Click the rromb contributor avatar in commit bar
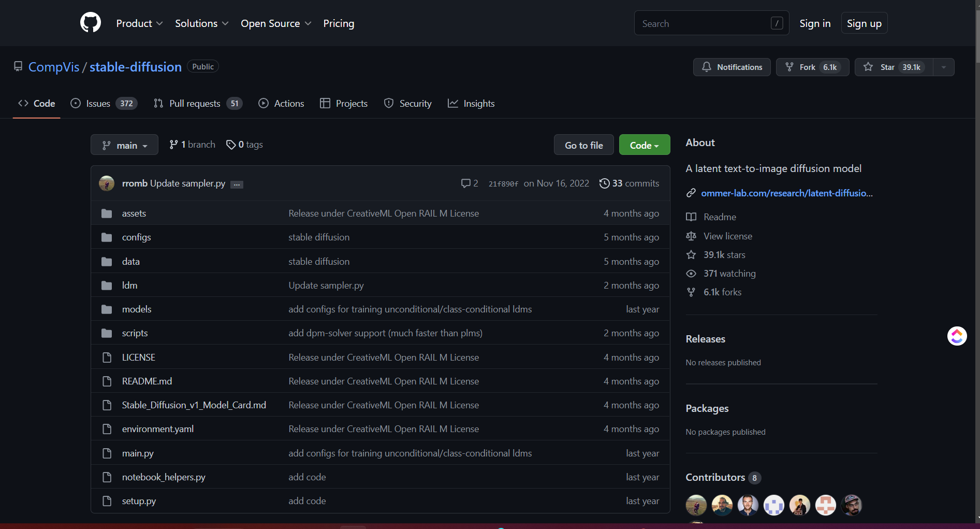 tap(107, 183)
